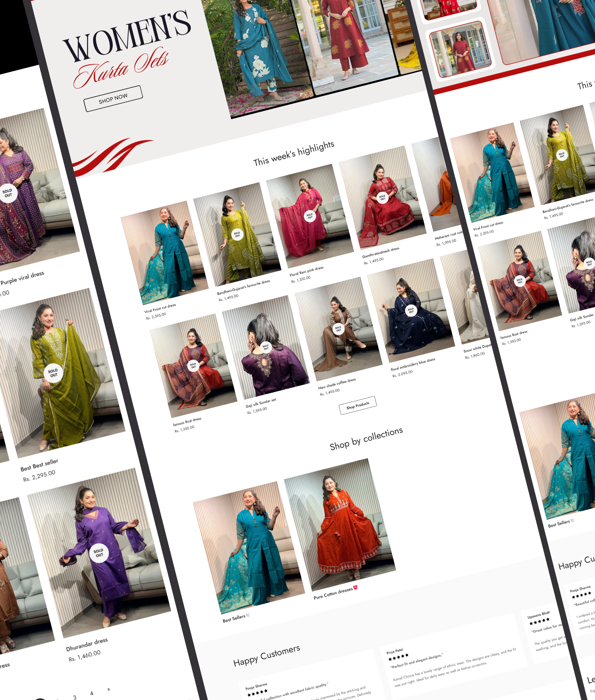Screen dimensions: 595x700
Task: Center page: click the price "Rs. 1,595.00"
Action: coord(257,410)
